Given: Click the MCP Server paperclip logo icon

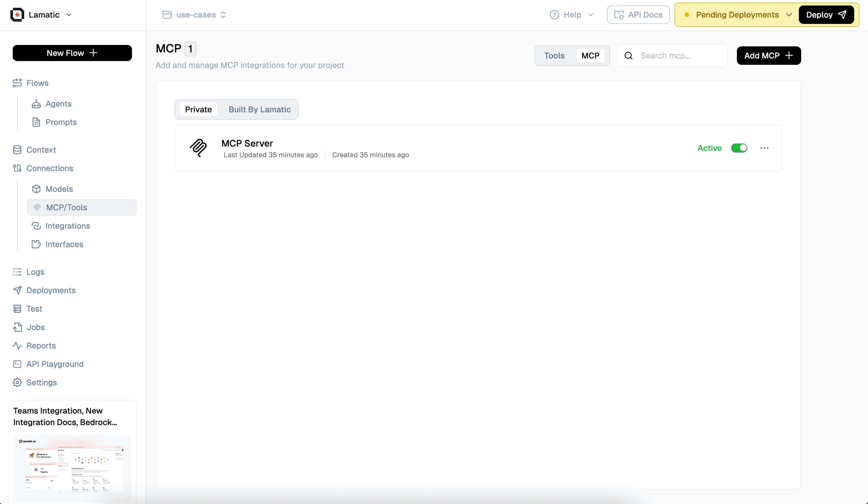Looking at the screenshot, I should pos(198,148).
